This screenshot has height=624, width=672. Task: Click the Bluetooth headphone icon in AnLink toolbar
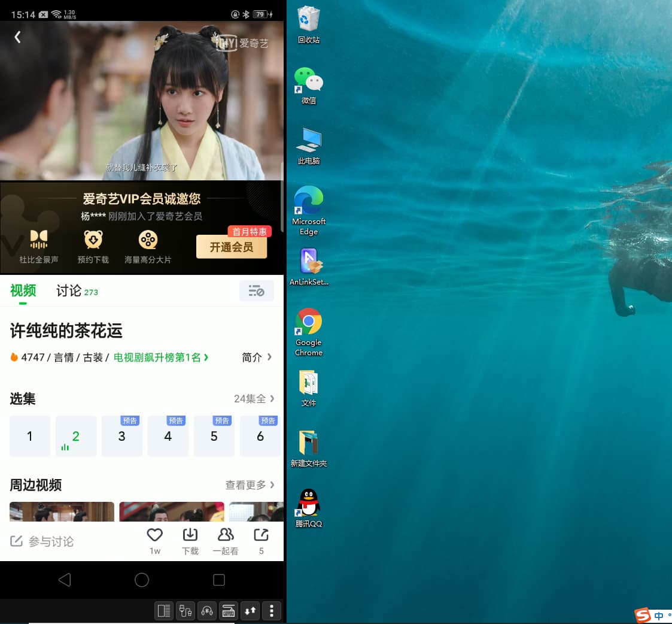coord(207,611)
